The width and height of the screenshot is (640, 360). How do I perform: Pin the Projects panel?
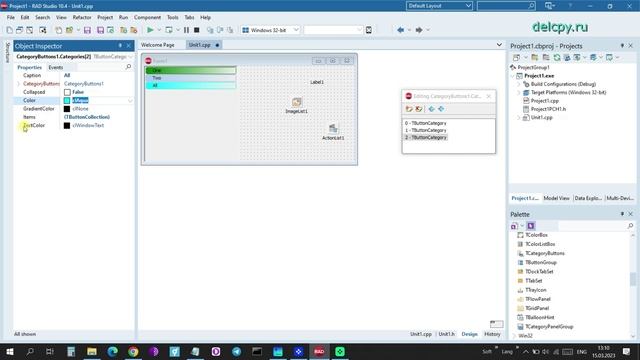[622, 46]
